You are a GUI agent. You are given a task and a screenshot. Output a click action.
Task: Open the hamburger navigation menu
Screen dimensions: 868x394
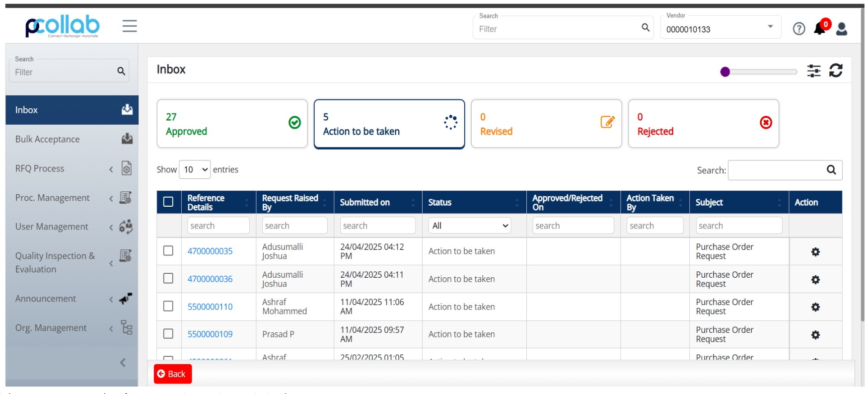(130, 26)
